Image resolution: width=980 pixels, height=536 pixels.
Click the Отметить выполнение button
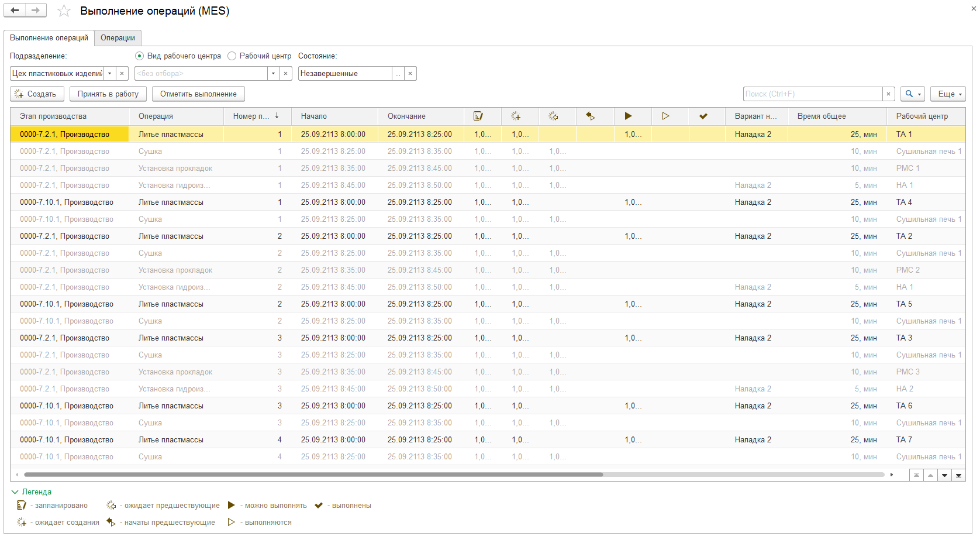[x=198, y=94]
